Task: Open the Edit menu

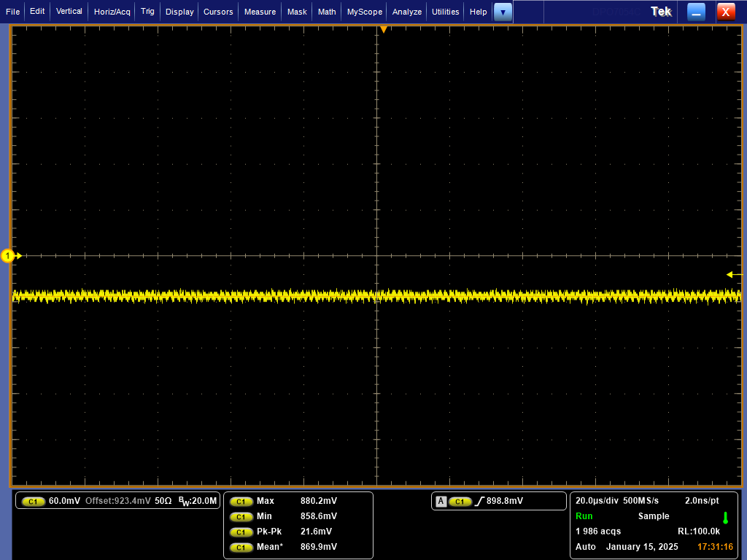Action: click(37, 12)
